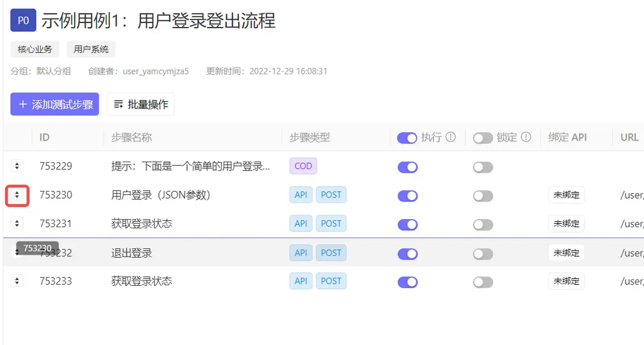This screenshot has height=345, width=644.
Task: Disable execution for step 753231
Action: coord(407,224)
